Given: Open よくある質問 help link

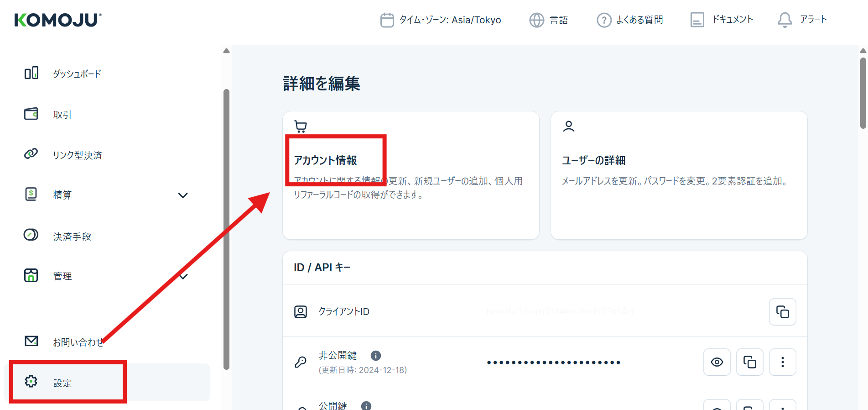Looking at the screenshot, I should [x=630, y=20].
